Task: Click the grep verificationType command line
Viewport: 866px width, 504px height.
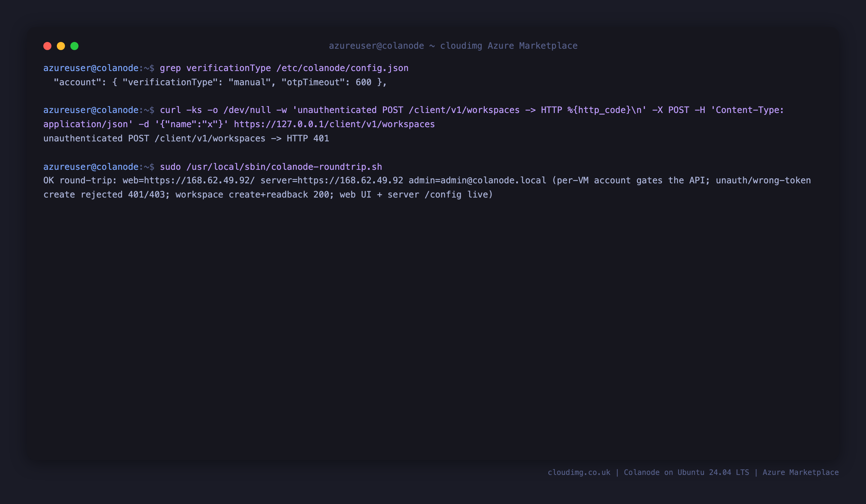Action: pos(226,68)
